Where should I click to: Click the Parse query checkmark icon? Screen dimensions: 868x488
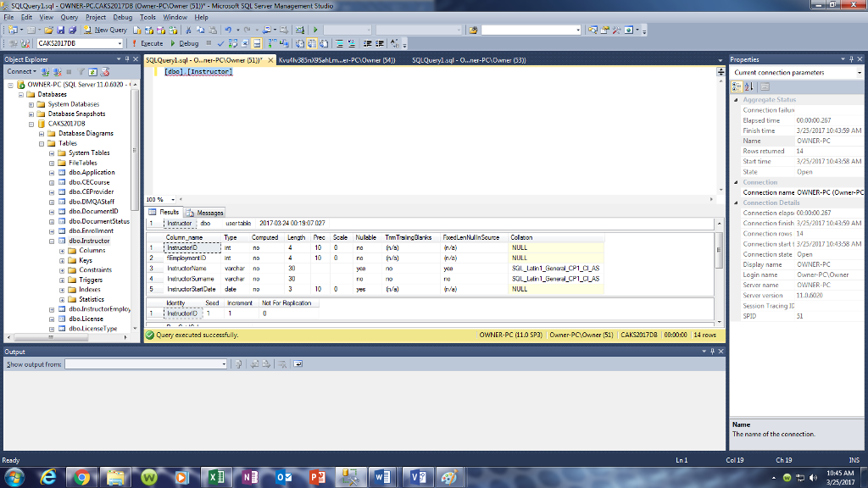point(220,43)
